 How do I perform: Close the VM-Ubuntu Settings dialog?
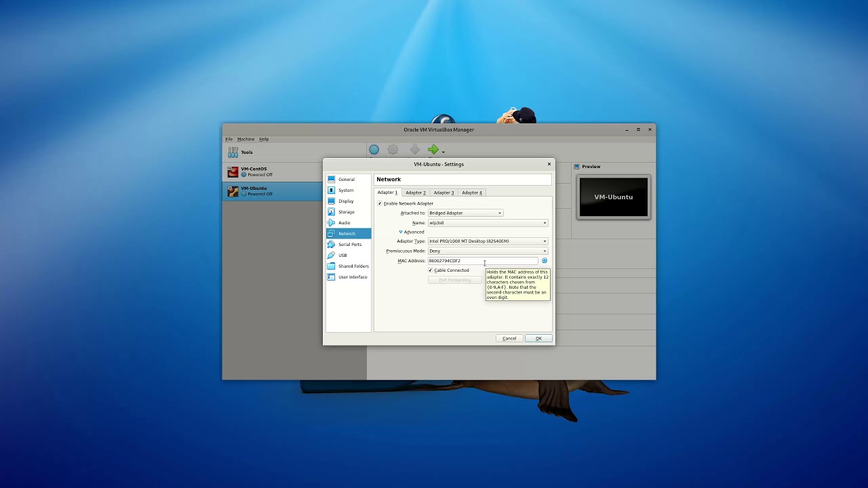click(549, 164)
